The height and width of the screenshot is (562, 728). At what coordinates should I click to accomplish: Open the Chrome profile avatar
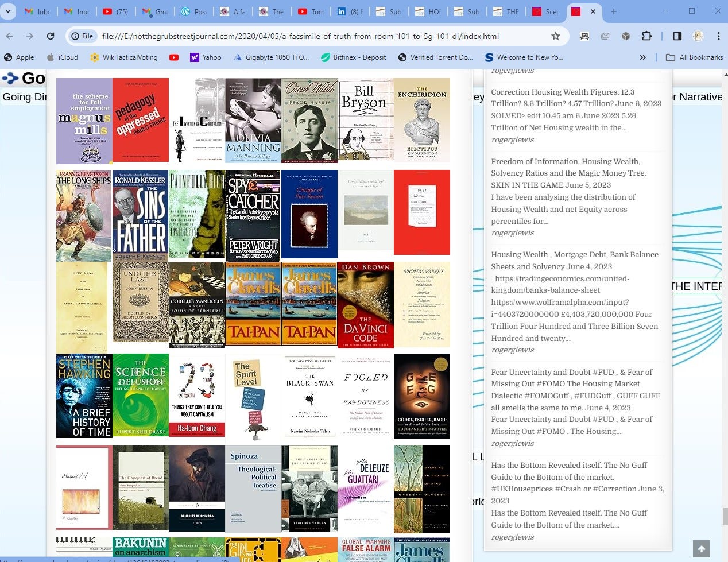coord(698,36)
